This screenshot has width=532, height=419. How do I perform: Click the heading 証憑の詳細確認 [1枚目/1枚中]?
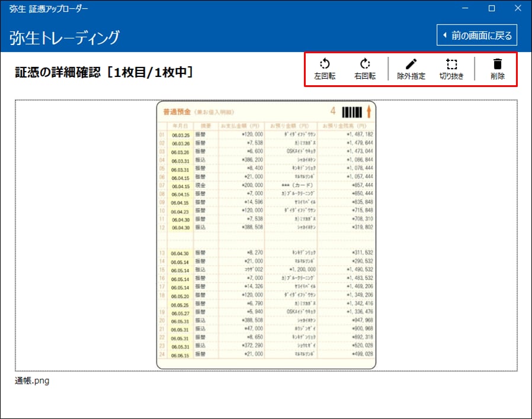pos(104,72)
